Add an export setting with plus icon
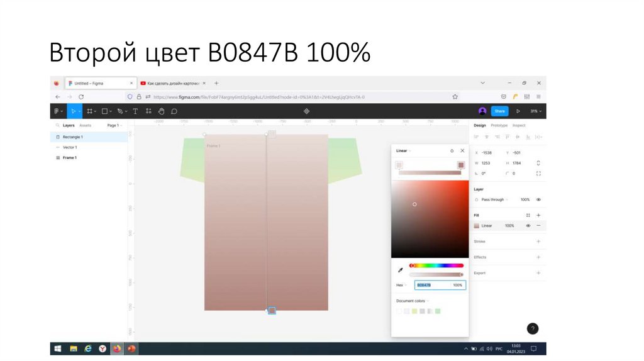 pyautogui.click(x=538, y=273)
